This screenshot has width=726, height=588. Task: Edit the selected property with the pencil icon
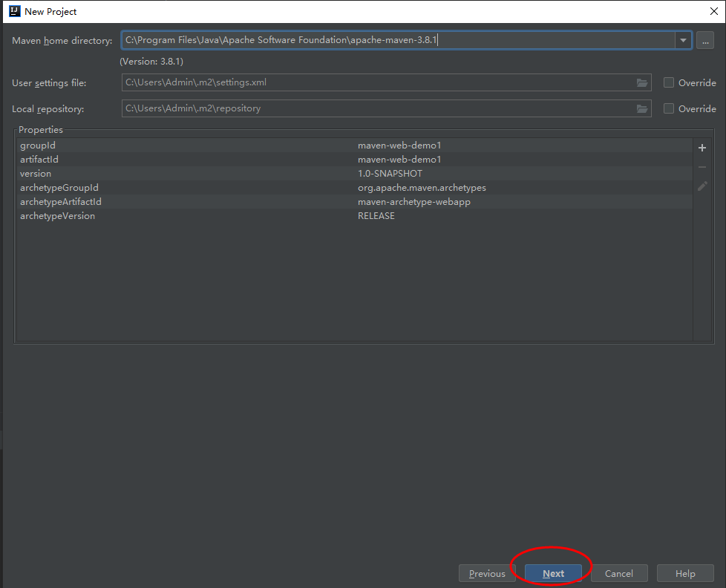tap(702, 186)
